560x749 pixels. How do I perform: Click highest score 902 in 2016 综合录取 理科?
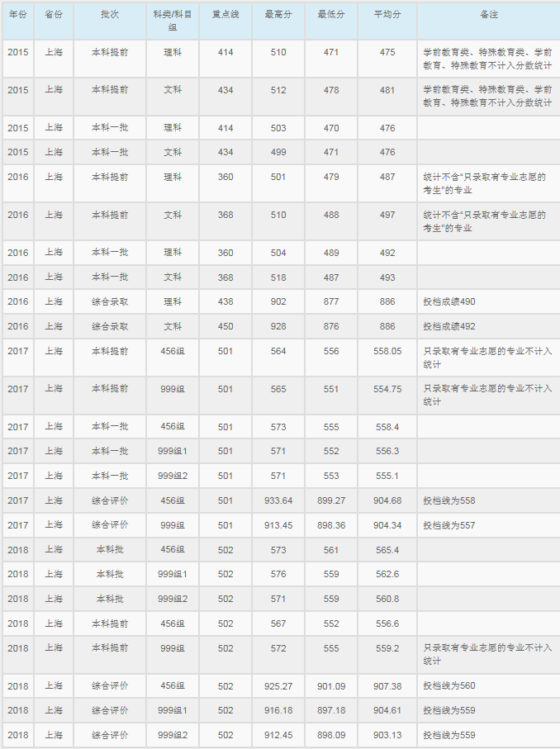tap(278, 302)
